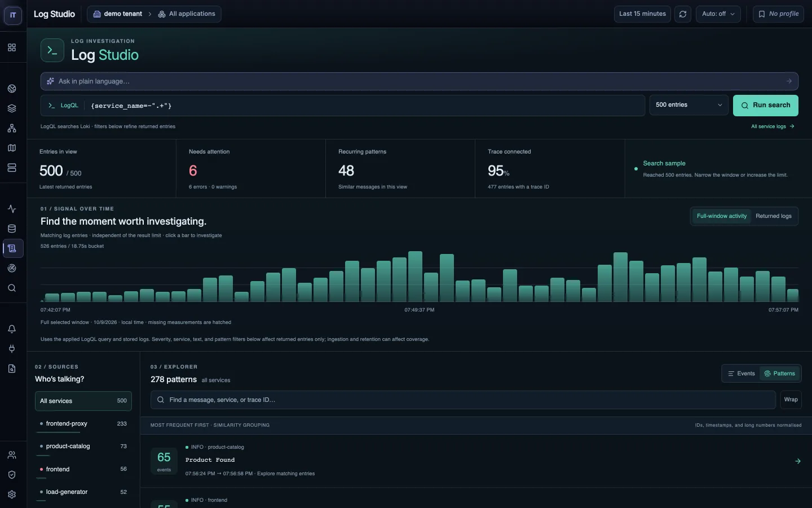Filter sources by load-generator
Image resolution: width=812 pixels, height=508 pixels.
click(83, 492)
